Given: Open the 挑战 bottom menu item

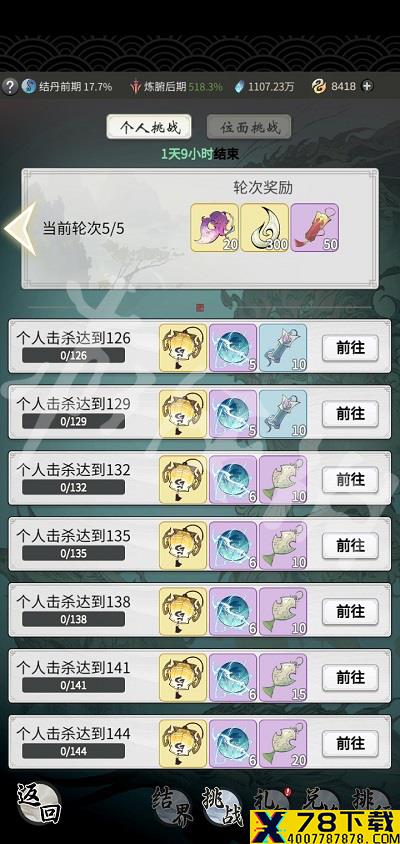Looking at the screenshot, I should (x=222, y=806).
